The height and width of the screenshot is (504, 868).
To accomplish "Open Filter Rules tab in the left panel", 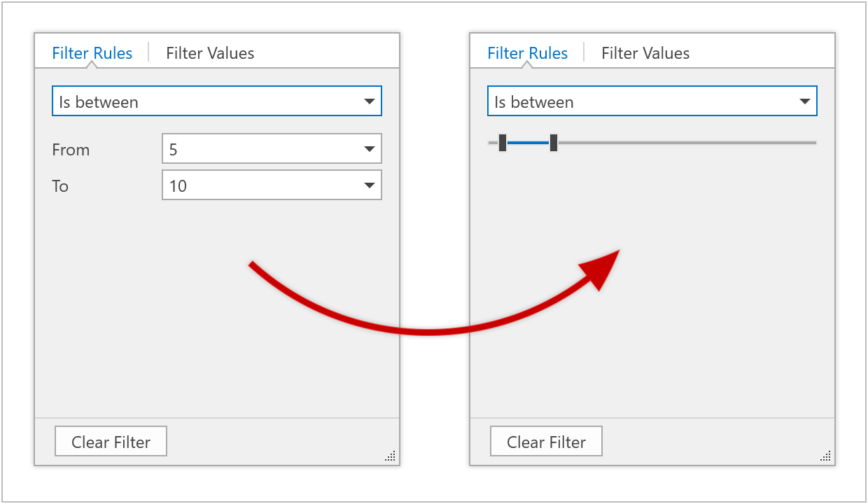I will [92, 53].
